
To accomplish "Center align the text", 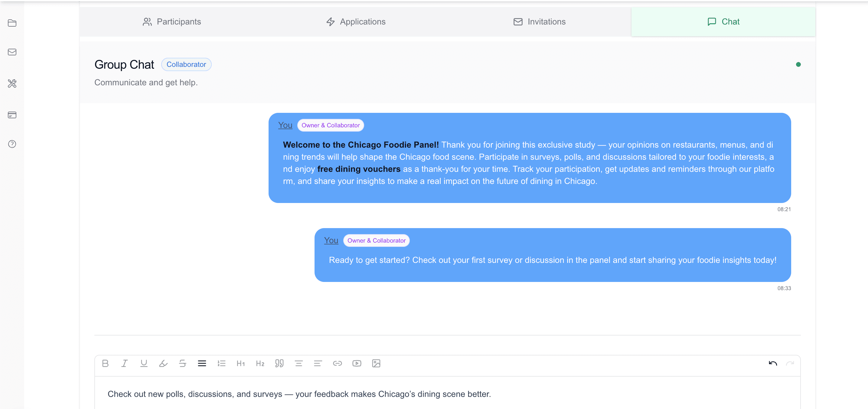I will pos(299,363).
